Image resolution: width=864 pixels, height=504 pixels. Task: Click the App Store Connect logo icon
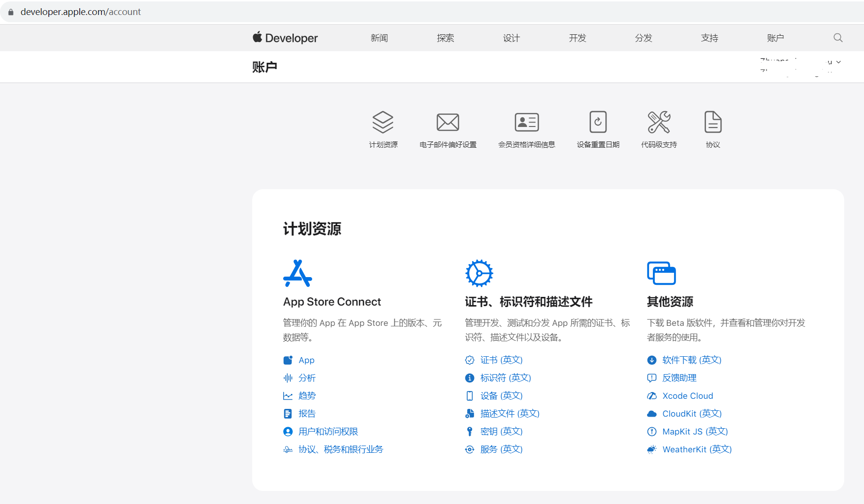point(298,273)
